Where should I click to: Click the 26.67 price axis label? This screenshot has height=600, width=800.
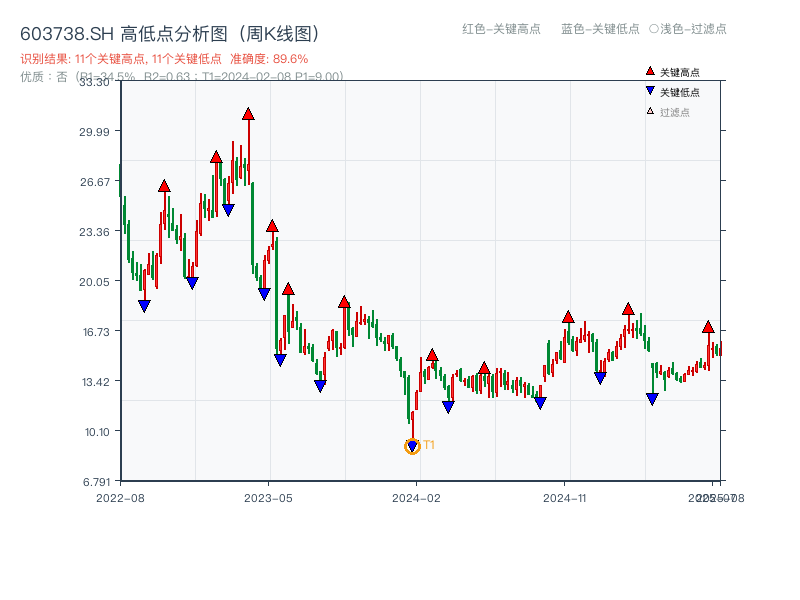pos(95,182)
